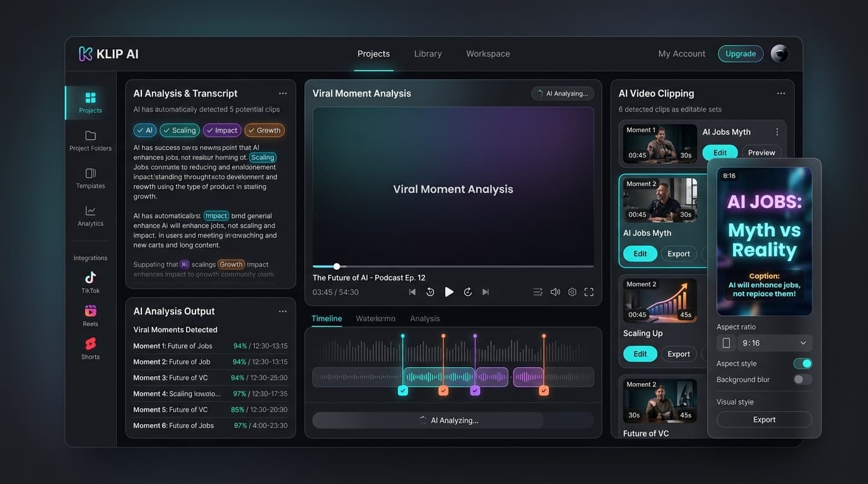Switch to the Library tab
868x484 pixels.
pos(428,54)
